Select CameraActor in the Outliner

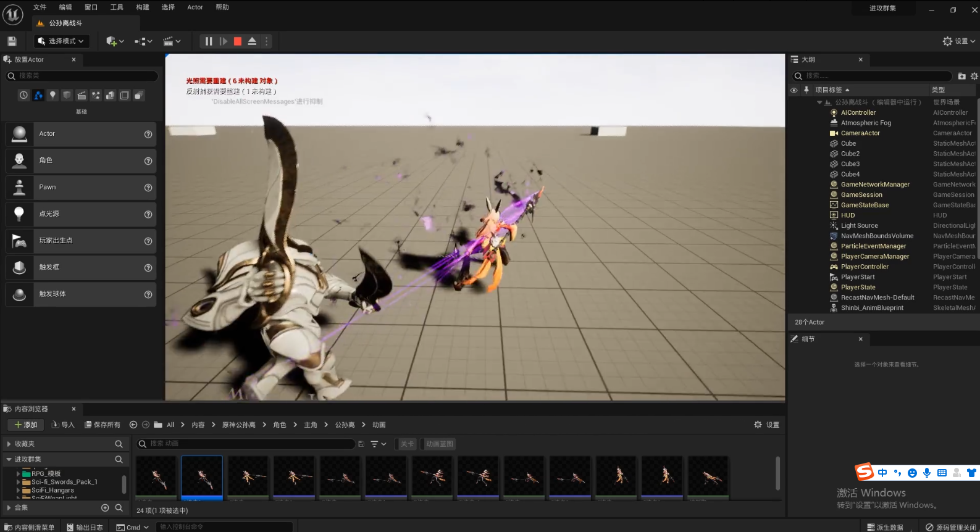(860, 133)
